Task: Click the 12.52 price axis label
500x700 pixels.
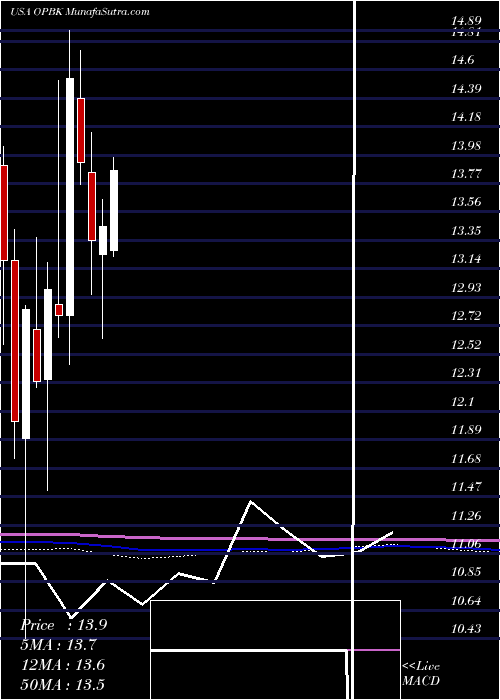Action: tap(466, 344)
